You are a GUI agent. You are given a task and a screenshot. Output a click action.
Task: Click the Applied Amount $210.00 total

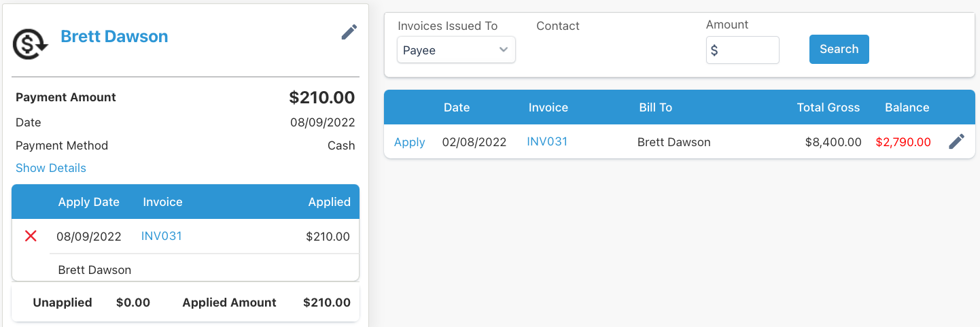point(327,303)
